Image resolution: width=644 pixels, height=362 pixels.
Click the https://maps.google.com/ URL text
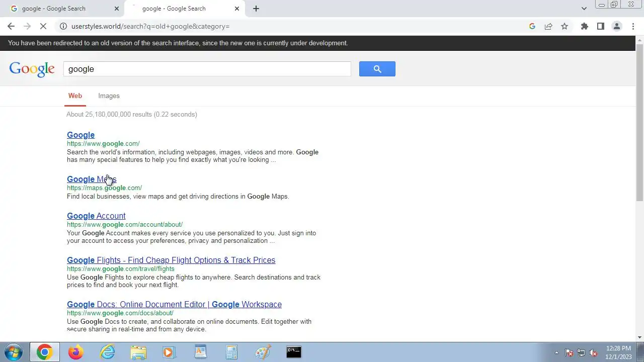tap(104, 188)
